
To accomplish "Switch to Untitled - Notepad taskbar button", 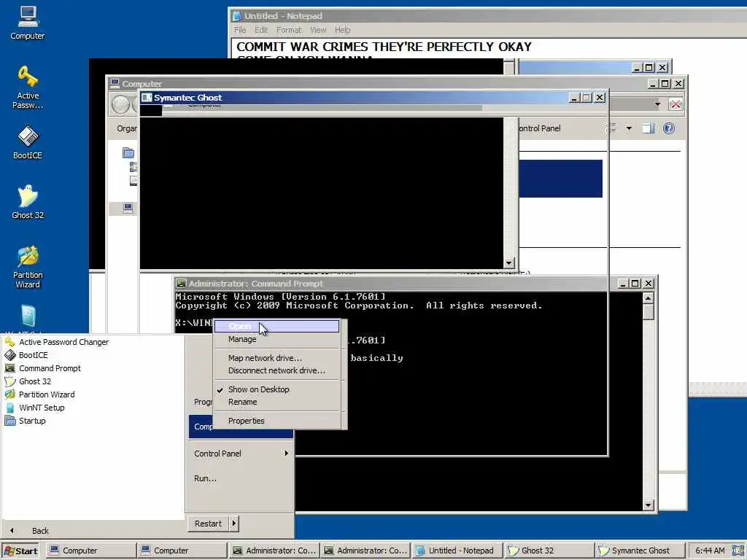I will 457,551.
